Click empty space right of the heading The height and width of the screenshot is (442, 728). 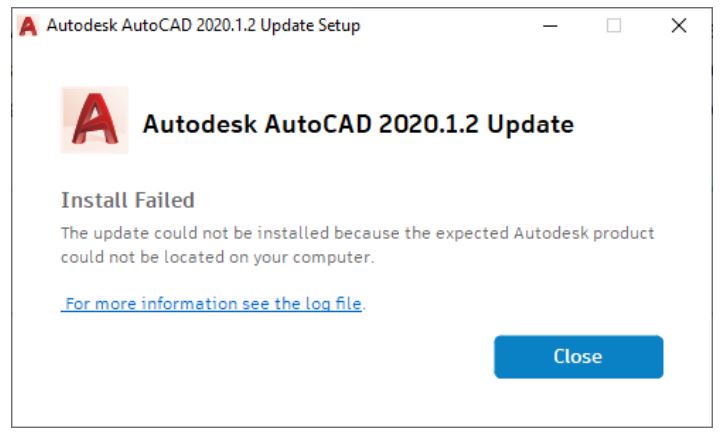640,125
